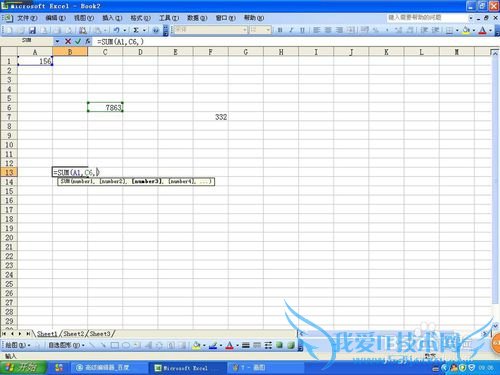
Task: Select cell A1 containing 156
Action: point(35,61)
